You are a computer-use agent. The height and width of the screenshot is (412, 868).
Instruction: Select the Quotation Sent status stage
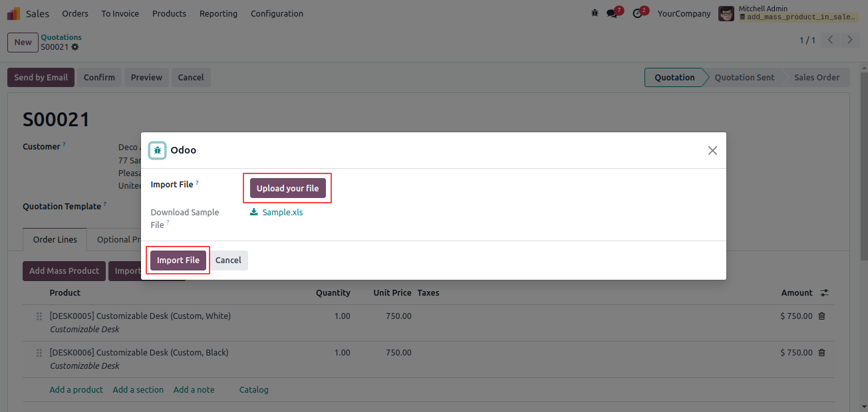[744, 77]
